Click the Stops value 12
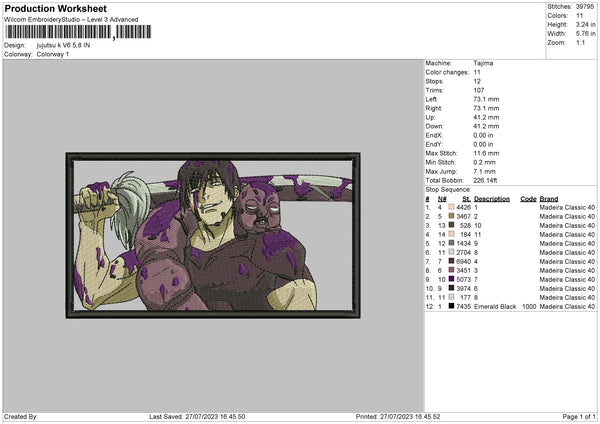This screenshot has height=424, width=600. [x=477, y=81]
